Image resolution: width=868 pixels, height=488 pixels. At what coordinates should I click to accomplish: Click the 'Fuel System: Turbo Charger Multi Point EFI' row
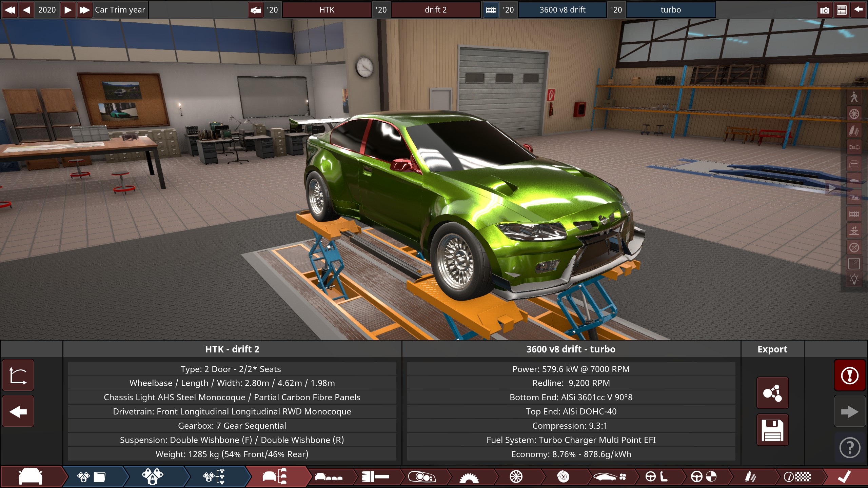571,440
